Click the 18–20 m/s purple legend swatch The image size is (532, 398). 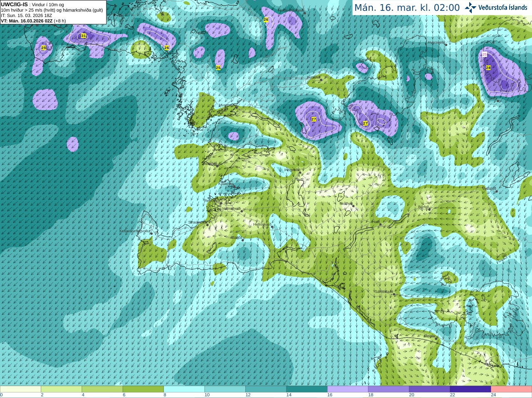coord(389,389)
